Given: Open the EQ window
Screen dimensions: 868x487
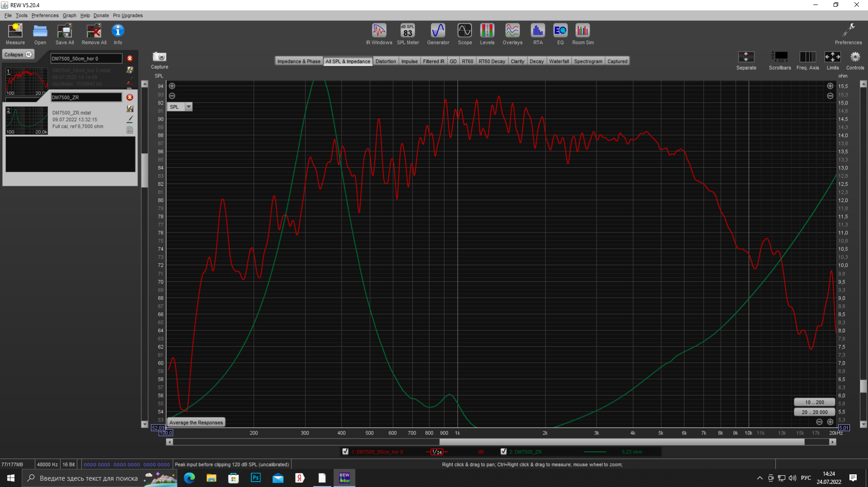Looking at the screenshot, I should coord(560,34).
